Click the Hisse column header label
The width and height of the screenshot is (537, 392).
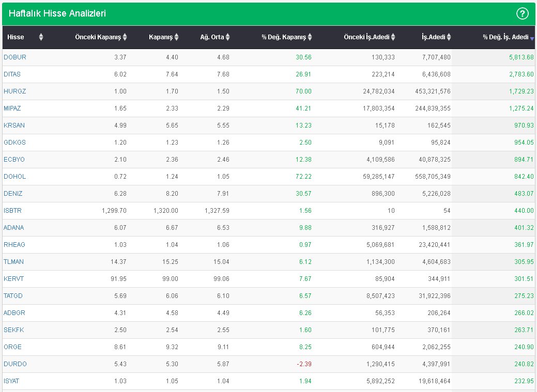pyautogui.click(x=16, y=37)
